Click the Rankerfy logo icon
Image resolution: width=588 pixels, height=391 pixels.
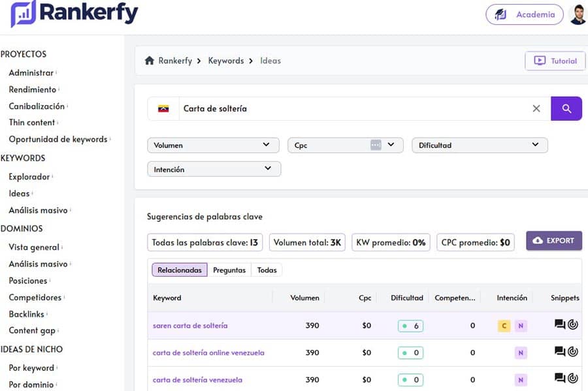[24, 14]
